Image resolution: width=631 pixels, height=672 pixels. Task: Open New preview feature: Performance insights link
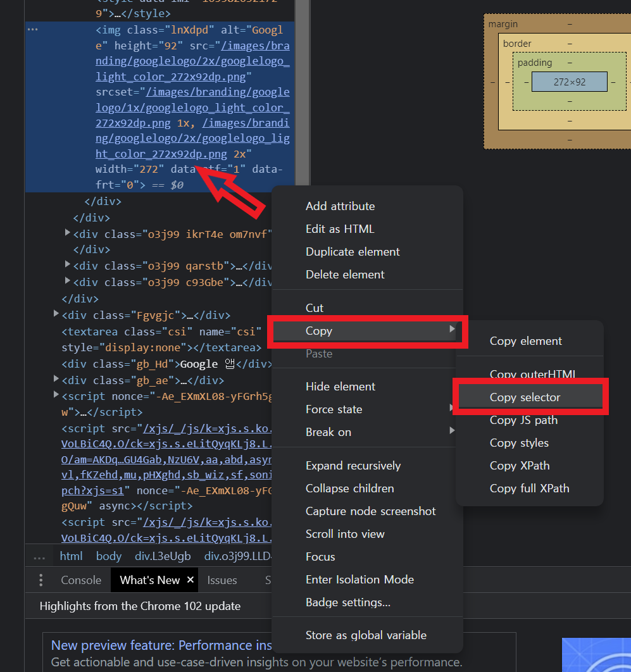coord(161,645)
